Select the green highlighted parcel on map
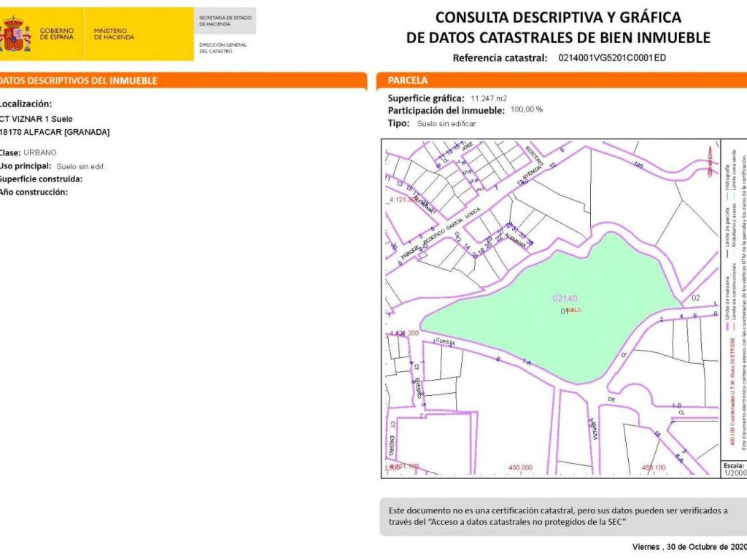The width and height of the screenshot is (747, 560). tap(553, 309)
